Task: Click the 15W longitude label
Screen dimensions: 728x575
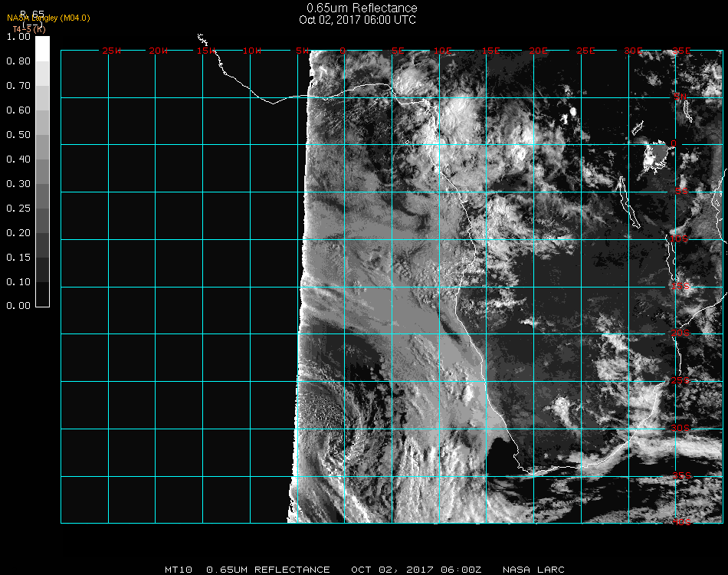Action: pyautogui.click(x=206, y=51)
